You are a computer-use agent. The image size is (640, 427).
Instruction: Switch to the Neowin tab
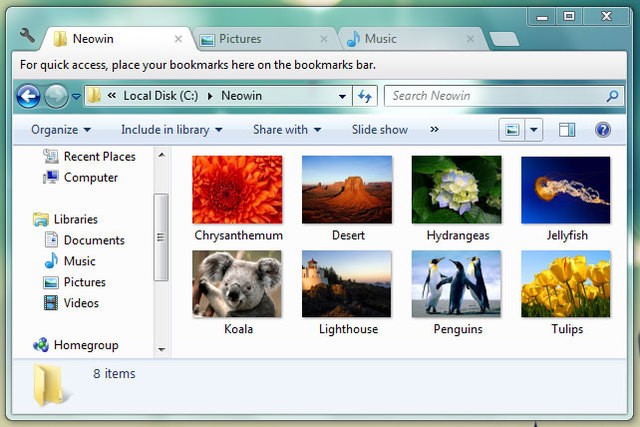(x=118, y=39)
